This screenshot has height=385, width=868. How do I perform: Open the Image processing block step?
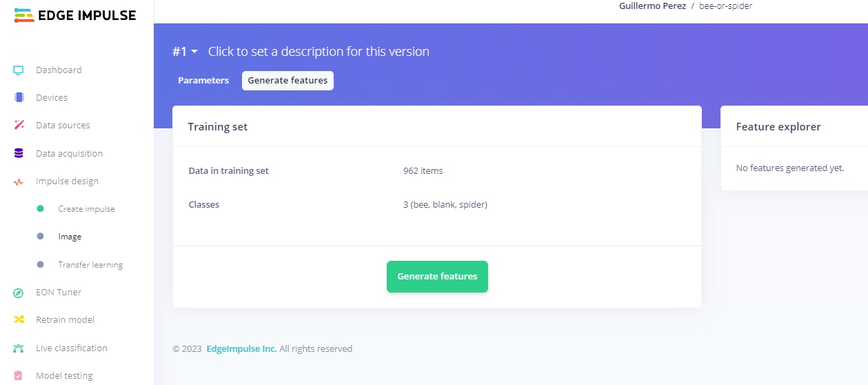click(x=70, y=237)
